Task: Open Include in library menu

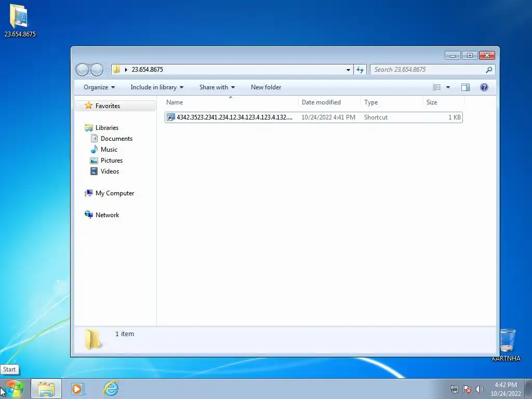Action: (x=157, y=87)
